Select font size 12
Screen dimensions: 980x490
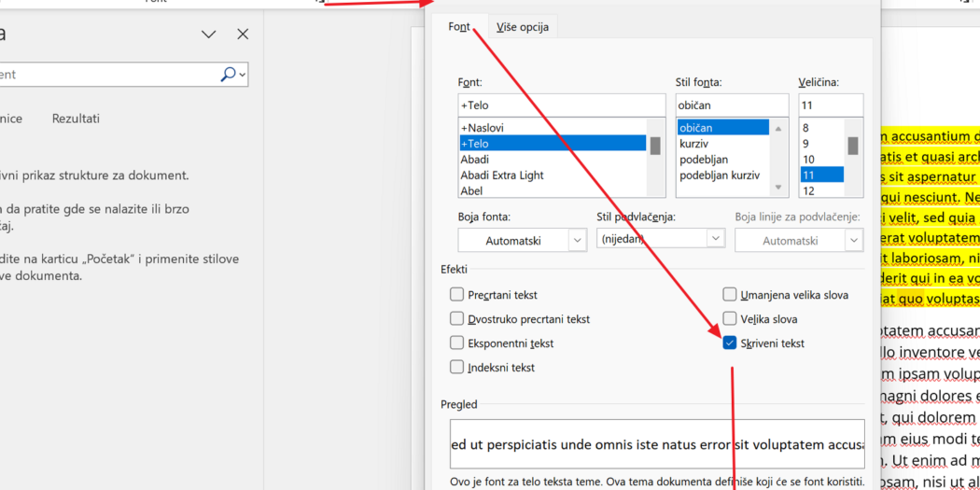click(822, 190)
